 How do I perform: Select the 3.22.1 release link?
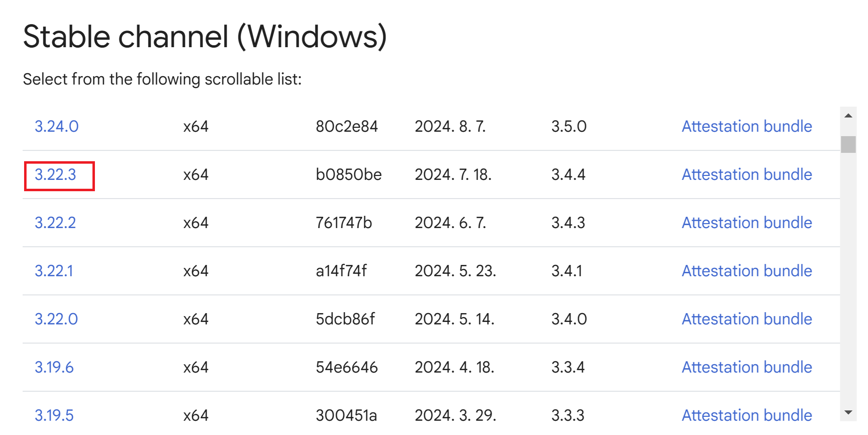pyautogui.click(x=54, y=271)
